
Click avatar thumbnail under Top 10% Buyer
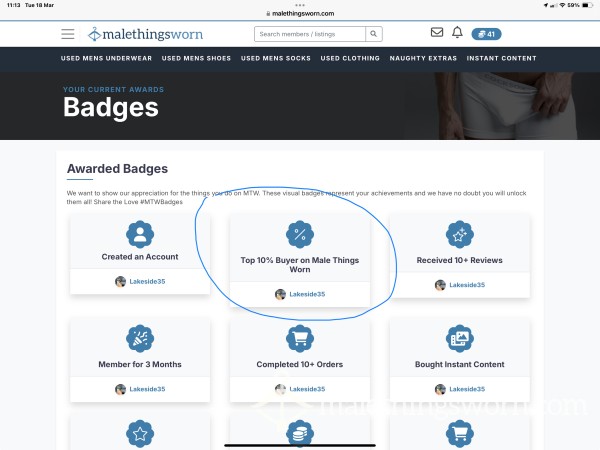point(280,294)
